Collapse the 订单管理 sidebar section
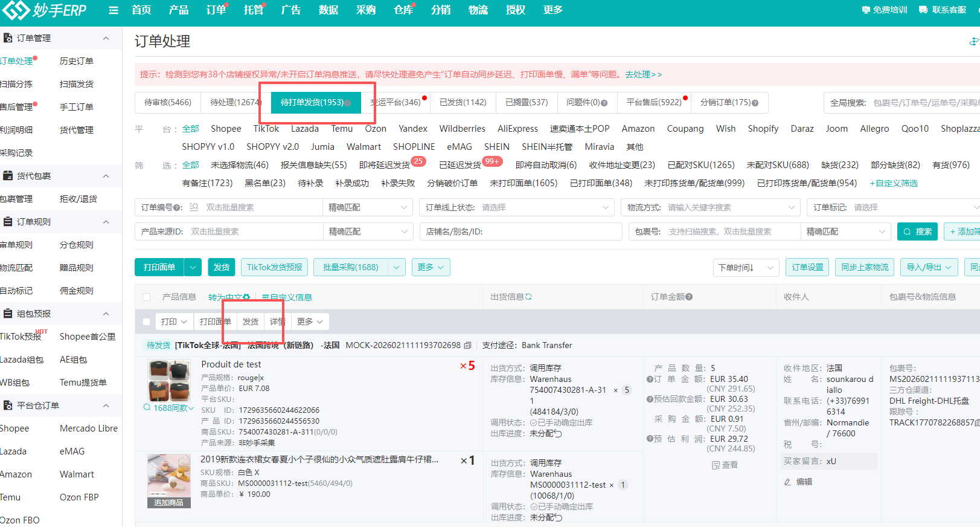 pos(106,38)
